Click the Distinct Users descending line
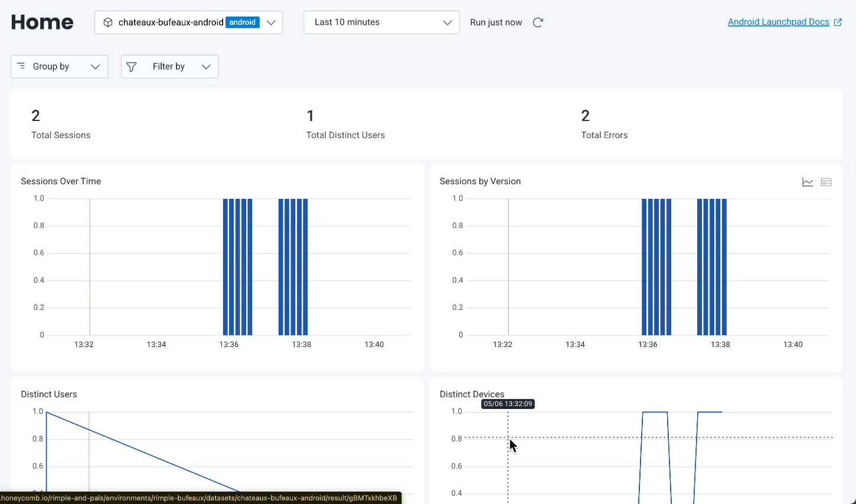 coord(143,451)
